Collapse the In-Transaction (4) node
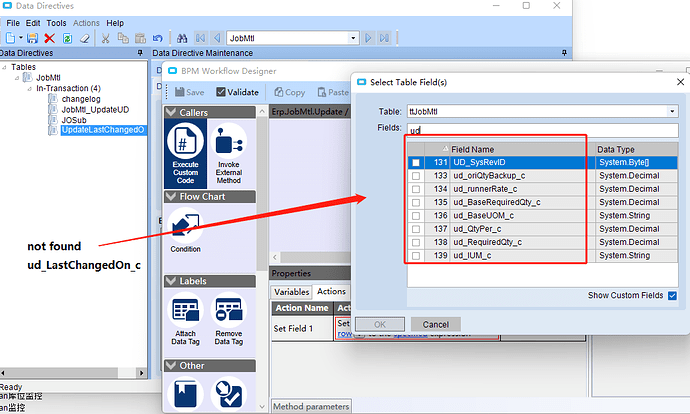The width and height of the screenshot is (690, 414). point(29,88)
